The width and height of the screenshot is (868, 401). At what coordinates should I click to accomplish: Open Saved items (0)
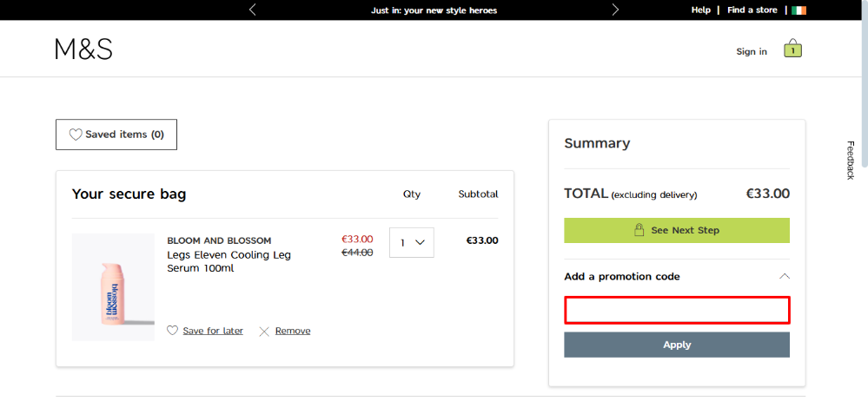point(116,135)
